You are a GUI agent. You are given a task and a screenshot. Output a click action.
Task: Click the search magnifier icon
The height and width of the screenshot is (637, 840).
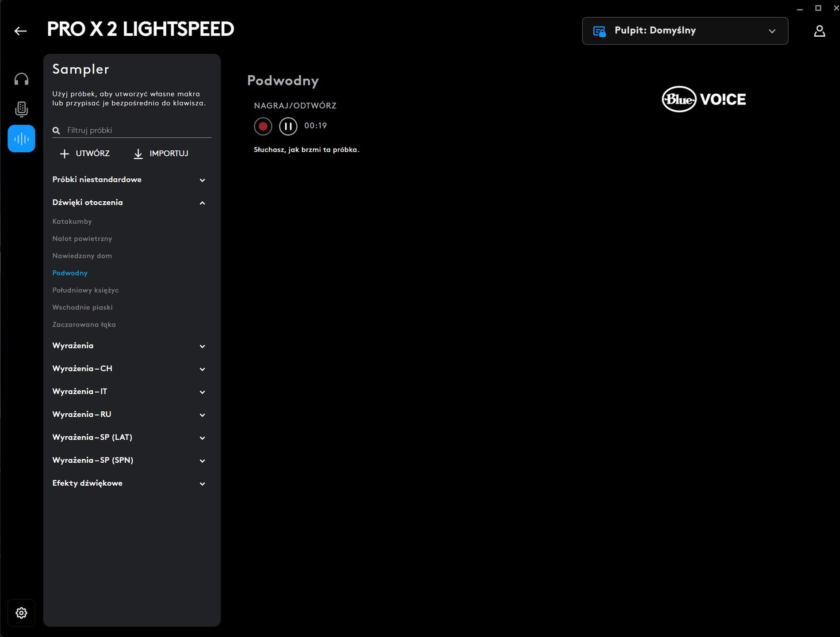[x=56, y=130]
